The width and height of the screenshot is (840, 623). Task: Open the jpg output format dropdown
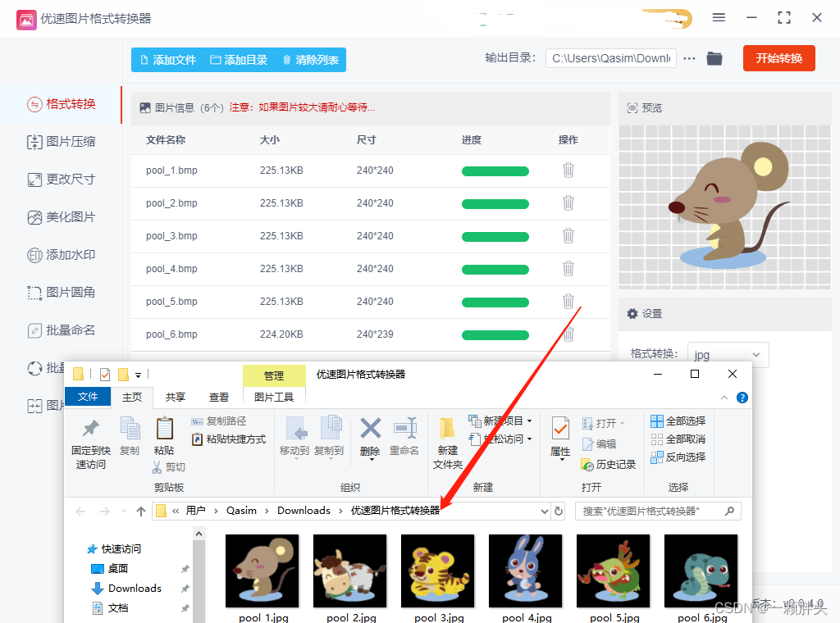pyautogui.click(x=728, y=354)
